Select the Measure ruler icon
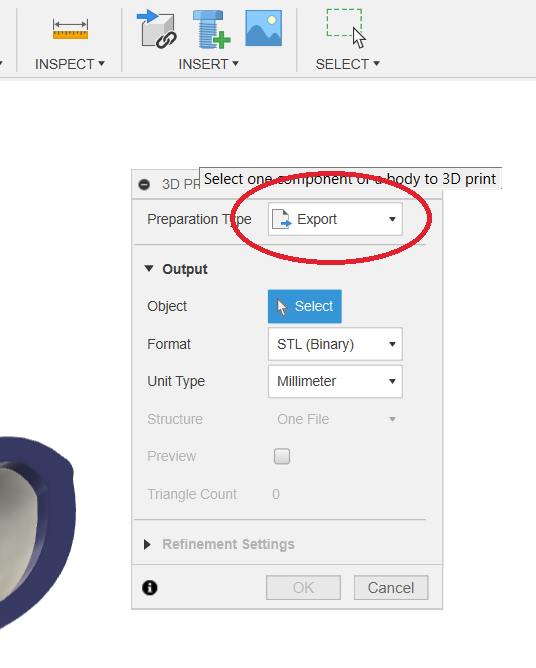The height and width of the screenshot is (668, 536). coord(70,29)
